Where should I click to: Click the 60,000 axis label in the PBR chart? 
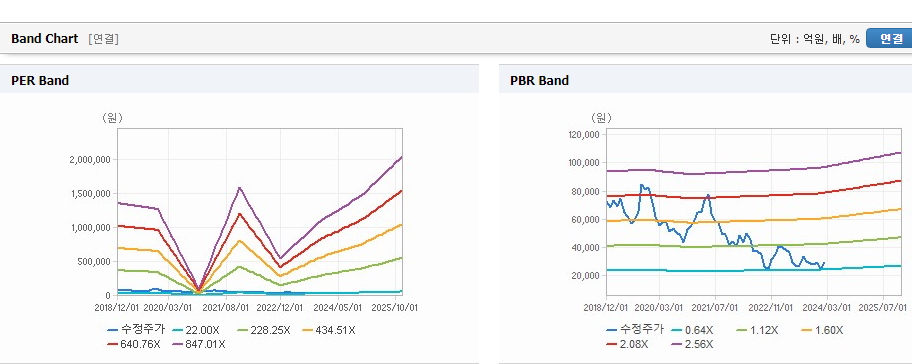[x=586, y=219]
